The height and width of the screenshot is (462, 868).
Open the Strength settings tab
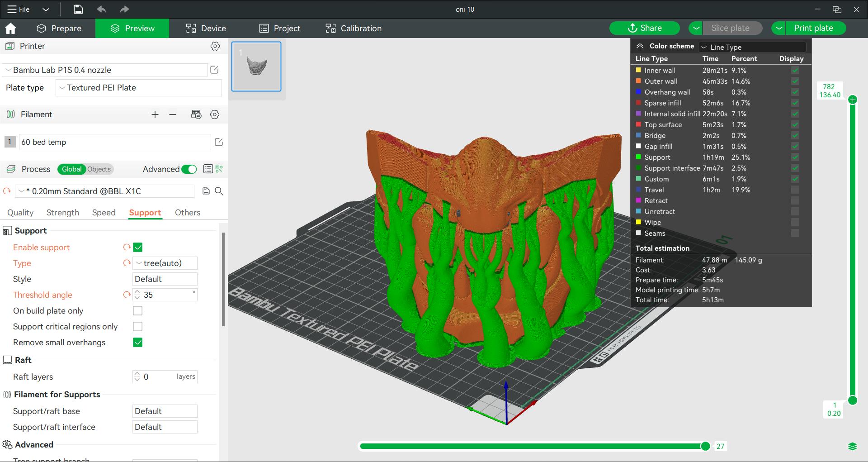coord(63,212)
